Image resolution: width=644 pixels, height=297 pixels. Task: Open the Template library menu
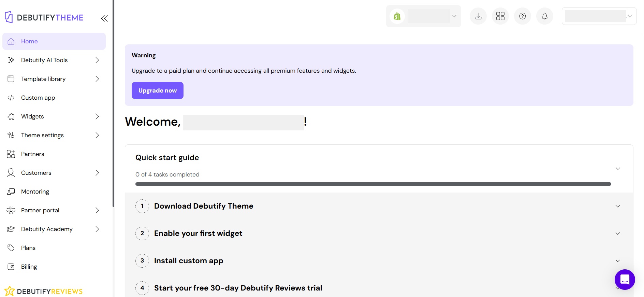(43, 79)
